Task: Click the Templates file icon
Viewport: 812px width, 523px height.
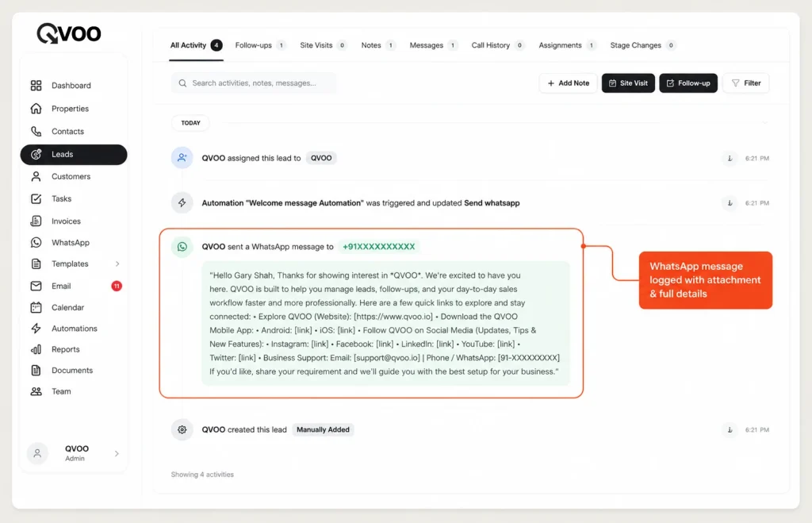Action: [36, 263]
